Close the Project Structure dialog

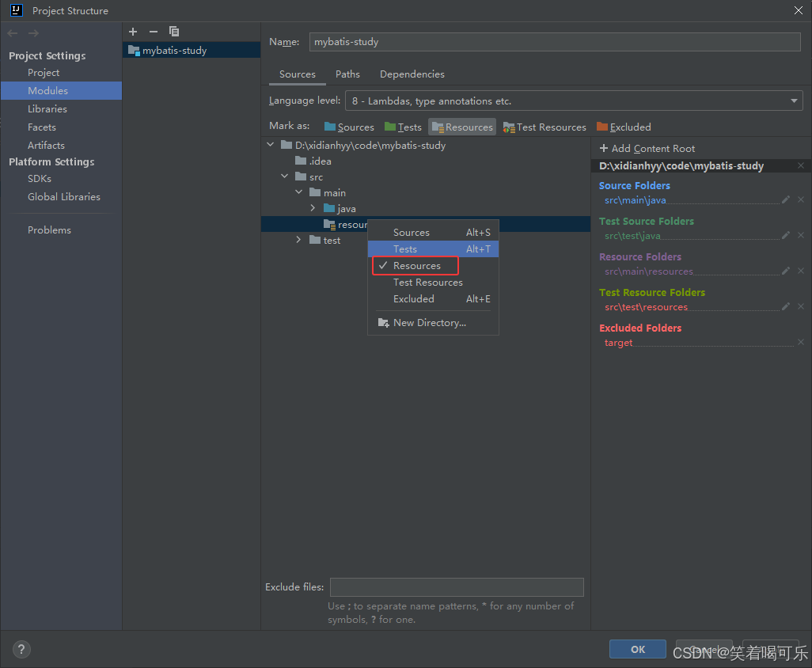[x=799, y=10]
